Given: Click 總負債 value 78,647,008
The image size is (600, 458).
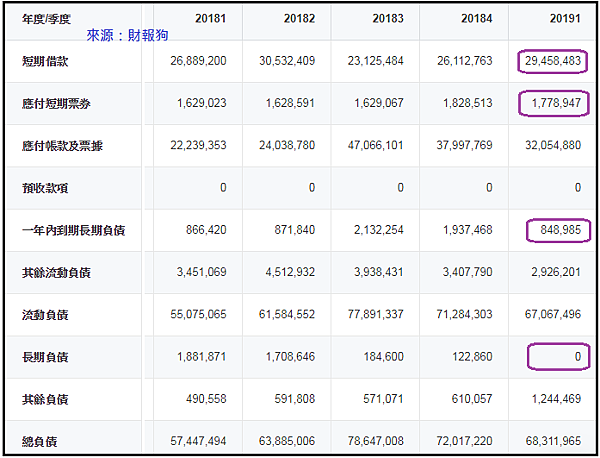Looking at the screenshot, I should click(x=375, y=441).
